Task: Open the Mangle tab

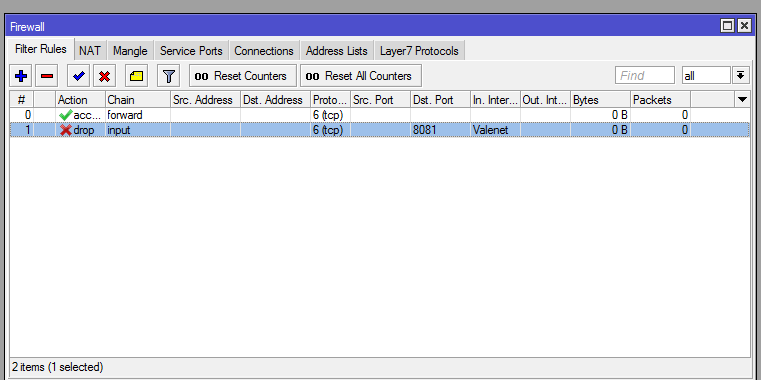Action: (x=130, y=51)
